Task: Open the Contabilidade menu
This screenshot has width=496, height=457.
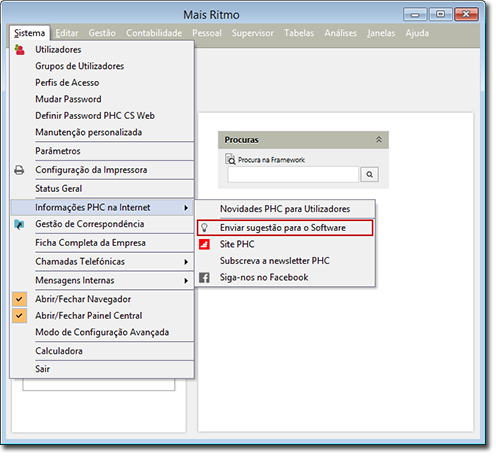Action: click(x=154, y=33)
